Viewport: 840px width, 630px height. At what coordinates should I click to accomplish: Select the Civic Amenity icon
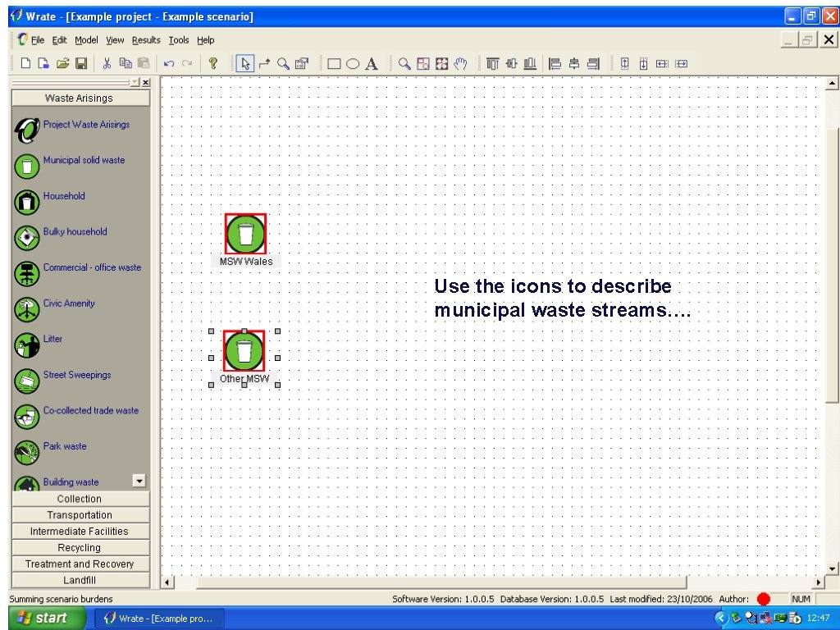coord(27,308)
